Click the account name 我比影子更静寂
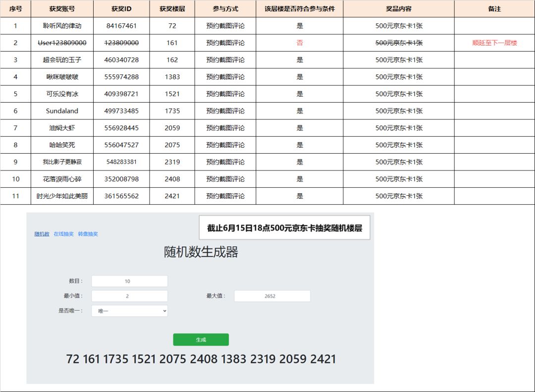Screen dimensions: 535x392 (x=62, y=162)
